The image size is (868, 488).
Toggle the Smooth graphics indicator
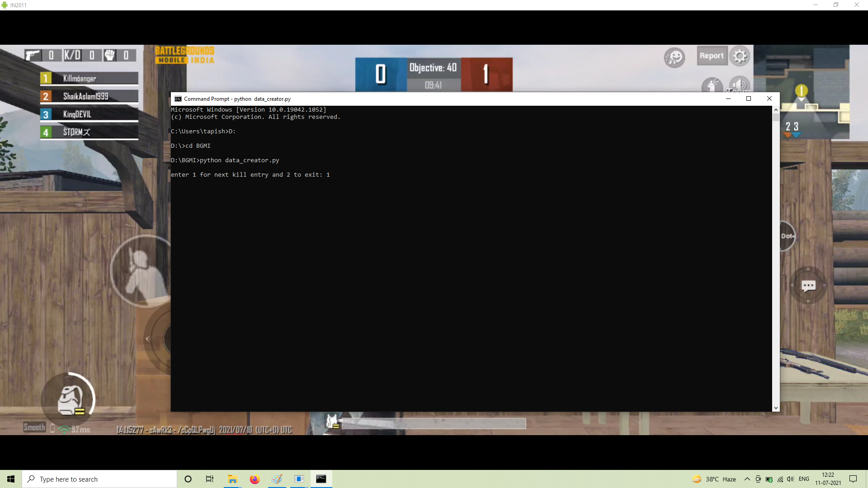point(34,427)
